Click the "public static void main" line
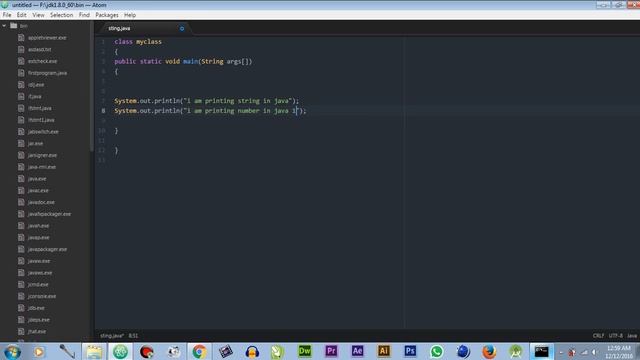640x360 pixels. point(183,62)
